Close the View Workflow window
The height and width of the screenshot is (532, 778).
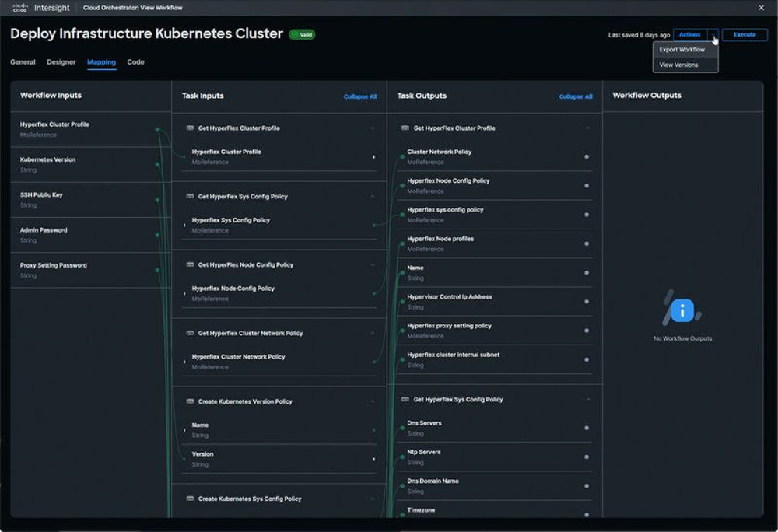click(761, 8)
